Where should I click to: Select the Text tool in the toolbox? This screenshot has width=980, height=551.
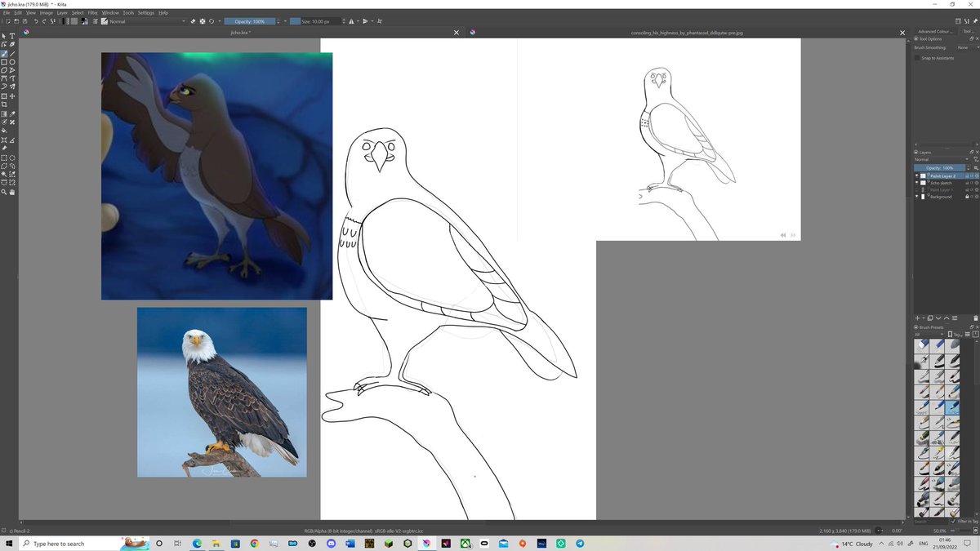[12, 36]
